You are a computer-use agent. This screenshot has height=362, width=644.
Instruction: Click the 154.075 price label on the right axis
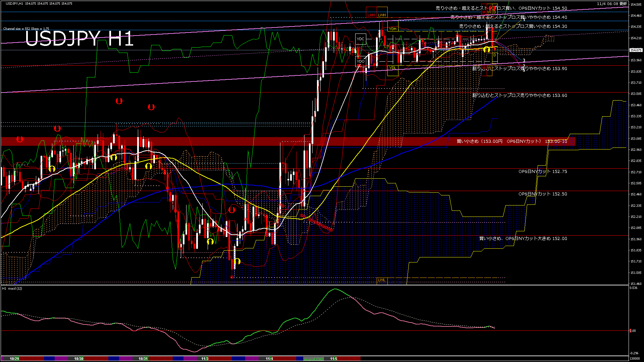pyautogui.click(x=636, y=50)
